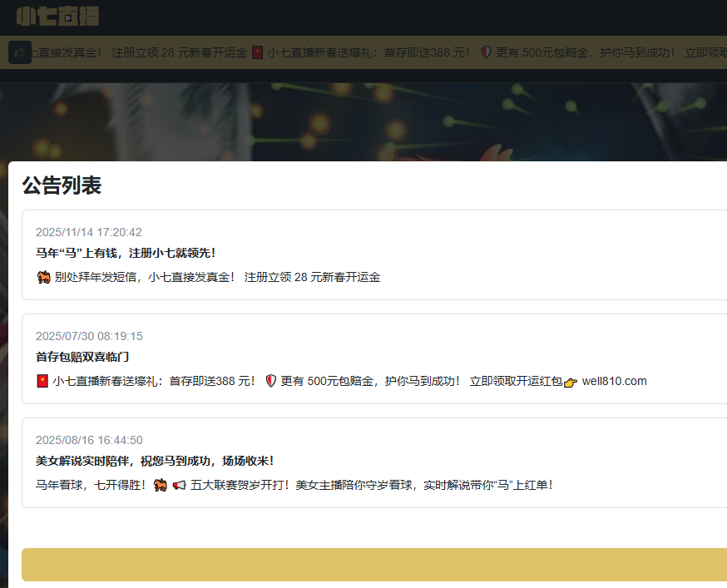Click the 小七直播 logo
The image size is (727, 588).
point(57,16)
